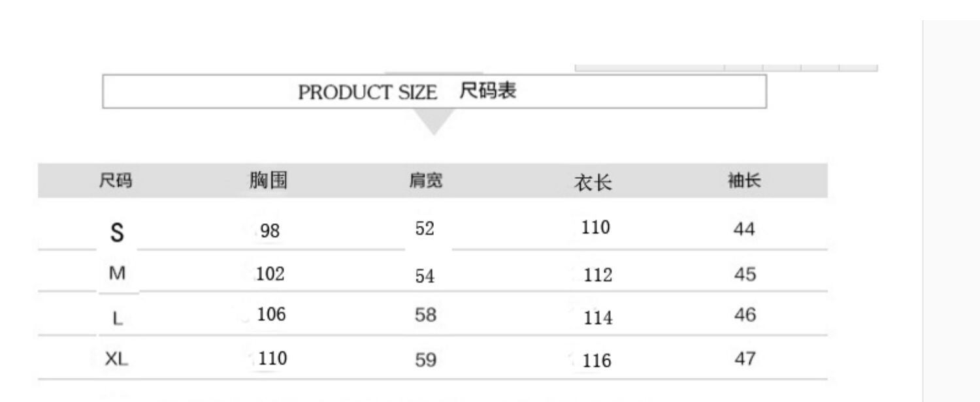980x402 pixels.
Task: Click the PRODUCT SIZE 尺码表 title box
Action: click(434, 91)
